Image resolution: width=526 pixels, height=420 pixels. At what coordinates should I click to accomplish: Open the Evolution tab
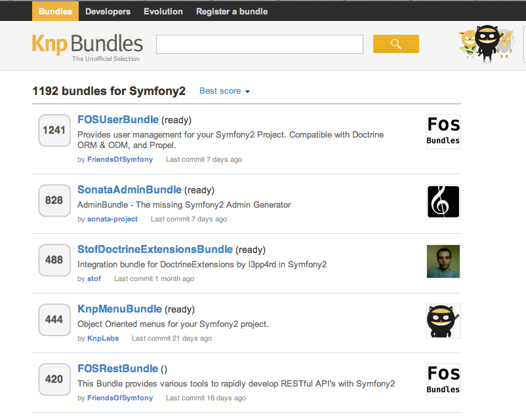[163, 11]
